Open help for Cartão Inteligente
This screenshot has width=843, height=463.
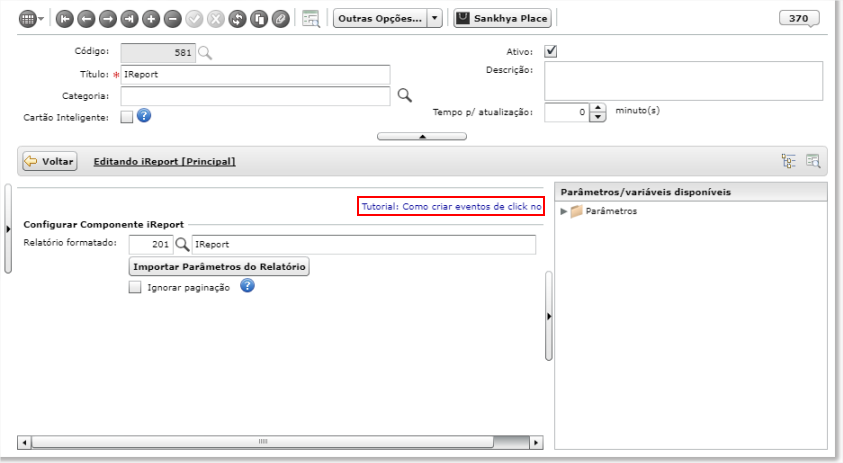(x=144, y=116)
